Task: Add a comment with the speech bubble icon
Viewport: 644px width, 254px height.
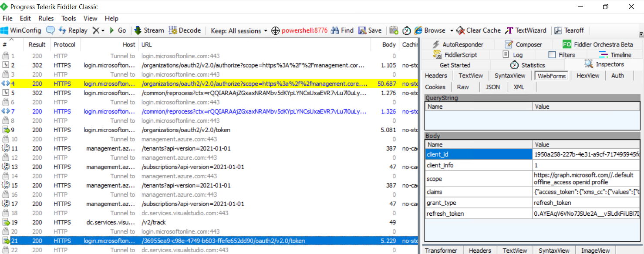Action: pos(51,30)
